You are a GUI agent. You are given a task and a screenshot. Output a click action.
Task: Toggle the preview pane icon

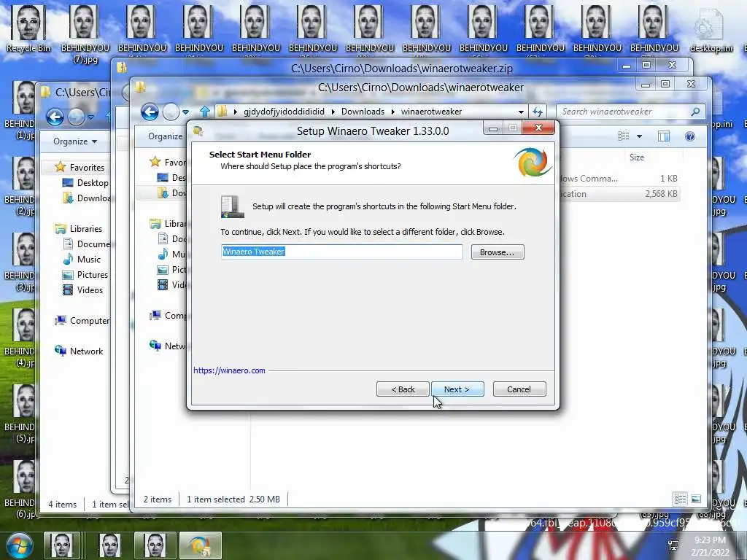coord(664,136)
